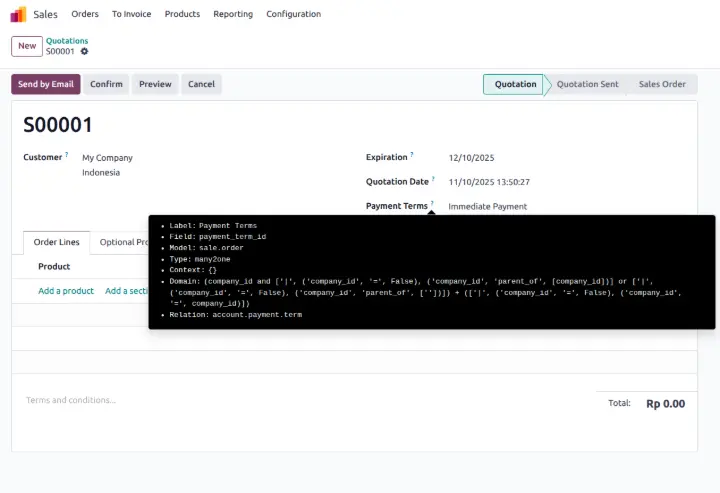
Task: Open the Products menu
Action: pyautogui.click(x=182, y=14)
